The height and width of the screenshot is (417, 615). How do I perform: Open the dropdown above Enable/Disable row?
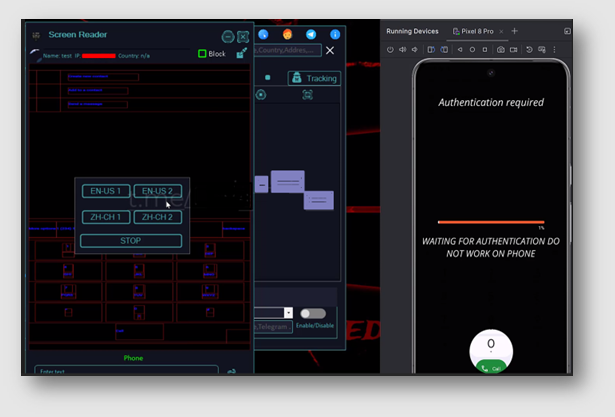(x=288, y=313)
